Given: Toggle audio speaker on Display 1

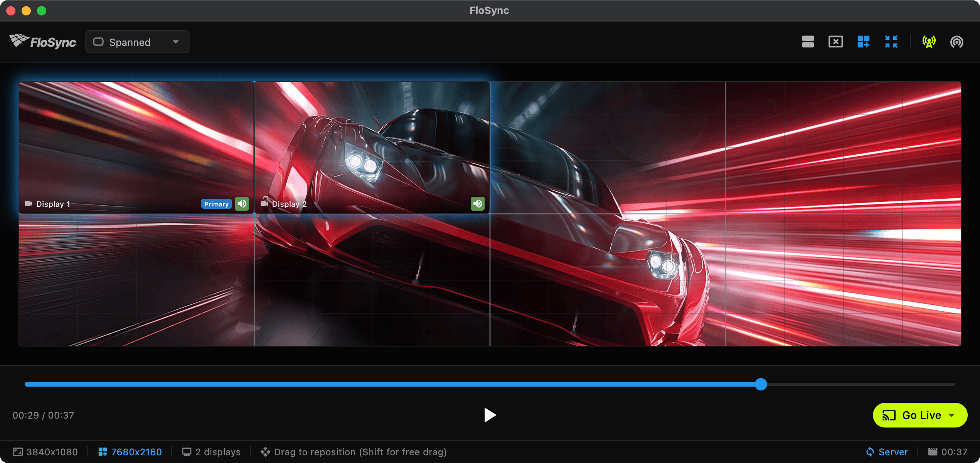Looking at the screenshot, I should click(x=242, y=204).
